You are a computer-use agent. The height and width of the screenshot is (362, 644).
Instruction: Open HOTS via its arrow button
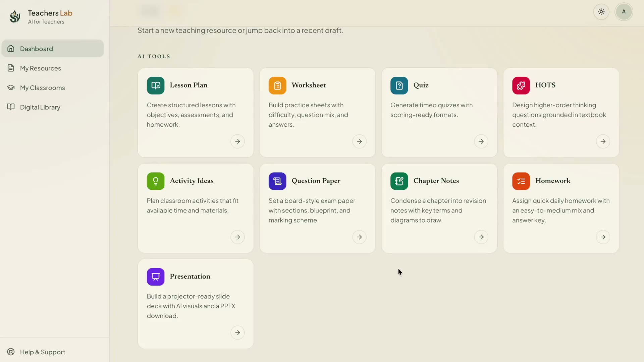[x=603, y=141]
